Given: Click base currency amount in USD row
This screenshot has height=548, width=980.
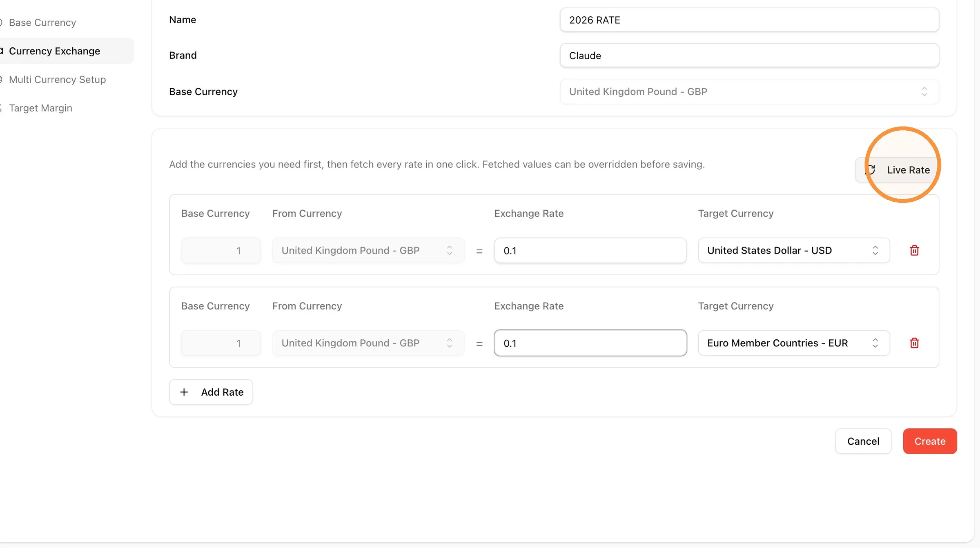Looking at the screenshot, I should click(221, 250).
